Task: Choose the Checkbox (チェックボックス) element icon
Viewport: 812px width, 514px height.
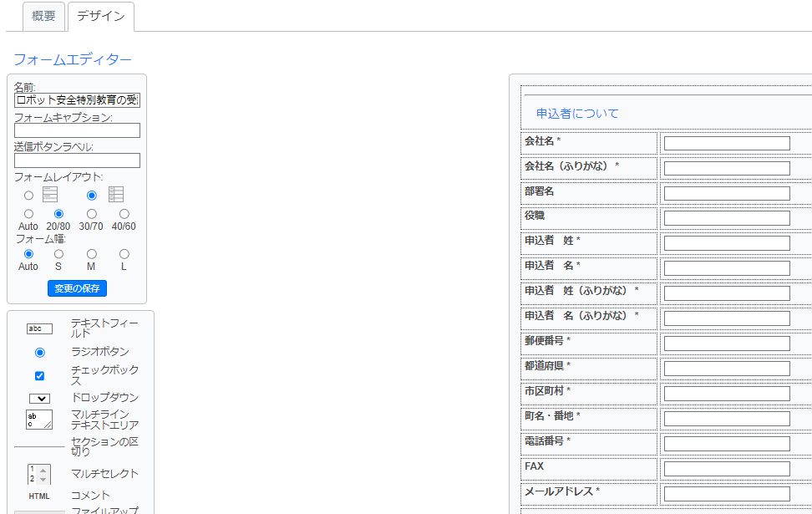Action: tap(39, 375)
